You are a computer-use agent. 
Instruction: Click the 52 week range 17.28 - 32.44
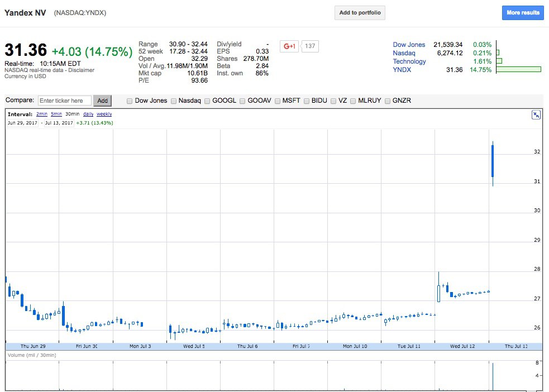click(x=188, y=51)
